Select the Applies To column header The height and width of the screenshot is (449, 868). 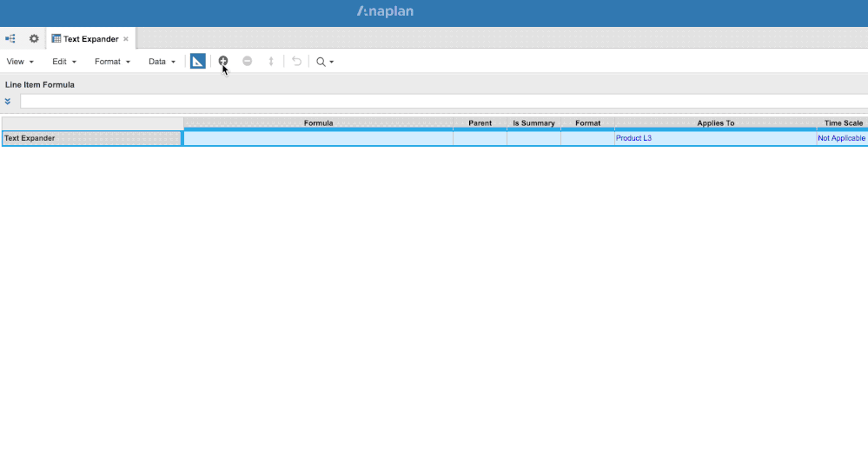716,123
